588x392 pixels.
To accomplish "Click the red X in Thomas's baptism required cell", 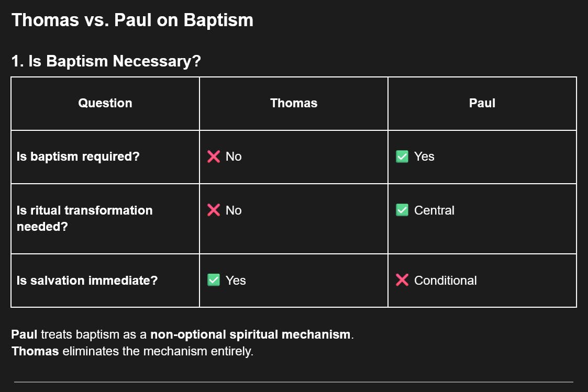I will pyautogui.click(x=214, y=156).
